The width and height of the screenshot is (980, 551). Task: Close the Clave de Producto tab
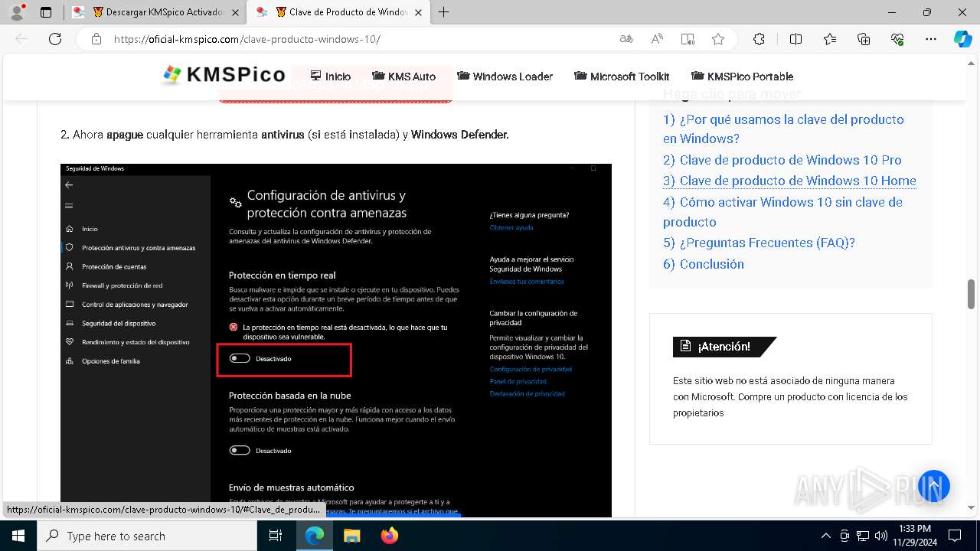click(x=419, y=12)
